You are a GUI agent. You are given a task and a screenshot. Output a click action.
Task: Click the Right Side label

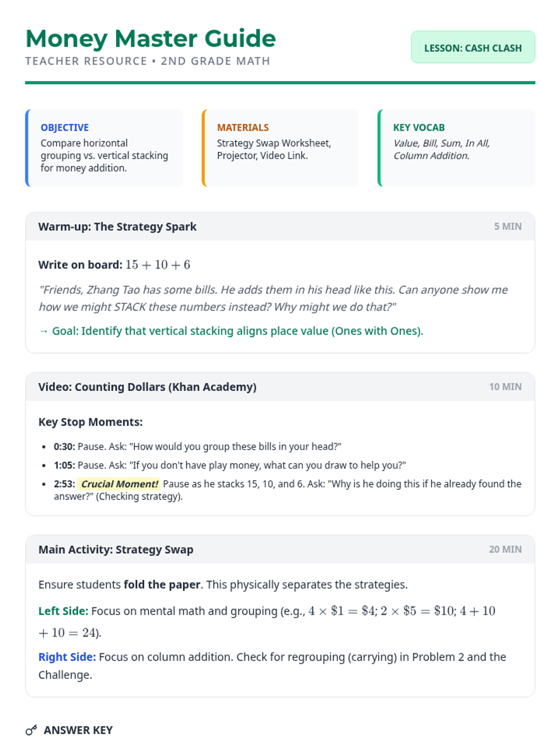[67, 657]
